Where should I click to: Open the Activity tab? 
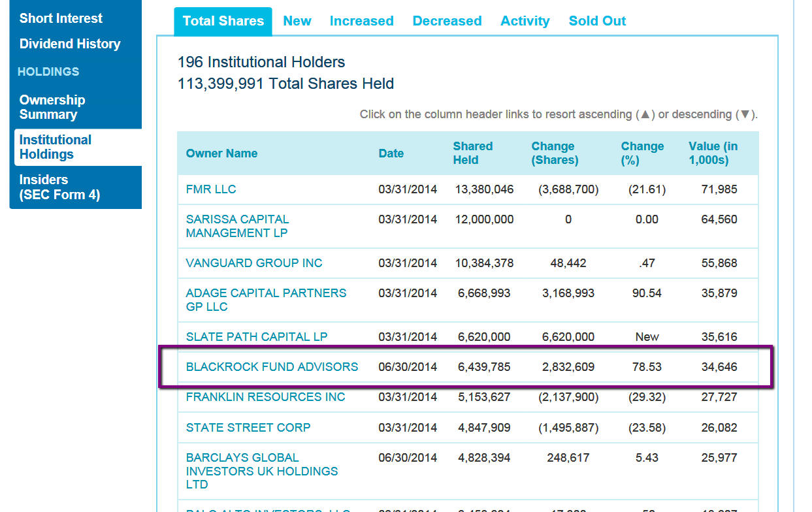point(525,21)
